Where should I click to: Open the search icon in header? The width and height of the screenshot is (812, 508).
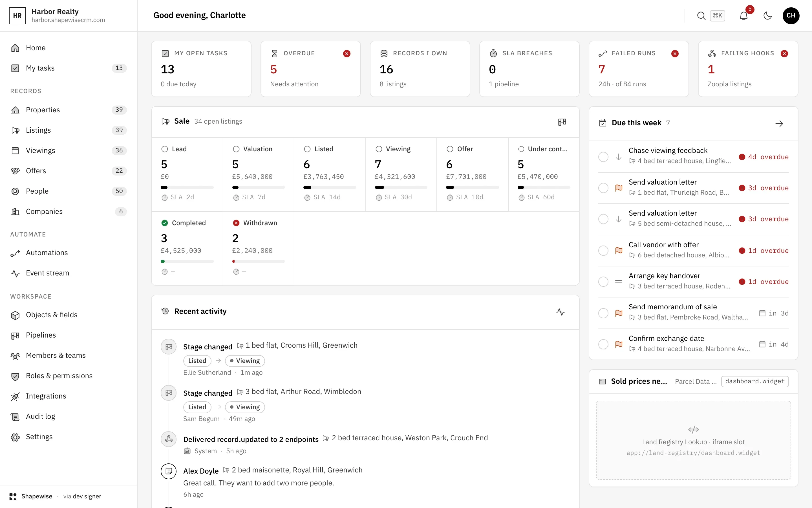coord(701,16)
